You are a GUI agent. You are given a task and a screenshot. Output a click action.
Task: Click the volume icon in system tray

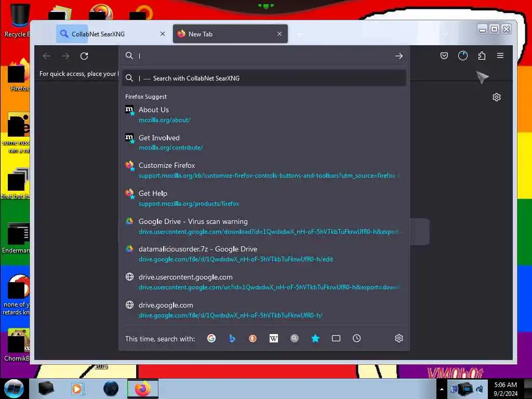[x=480, y=389]
